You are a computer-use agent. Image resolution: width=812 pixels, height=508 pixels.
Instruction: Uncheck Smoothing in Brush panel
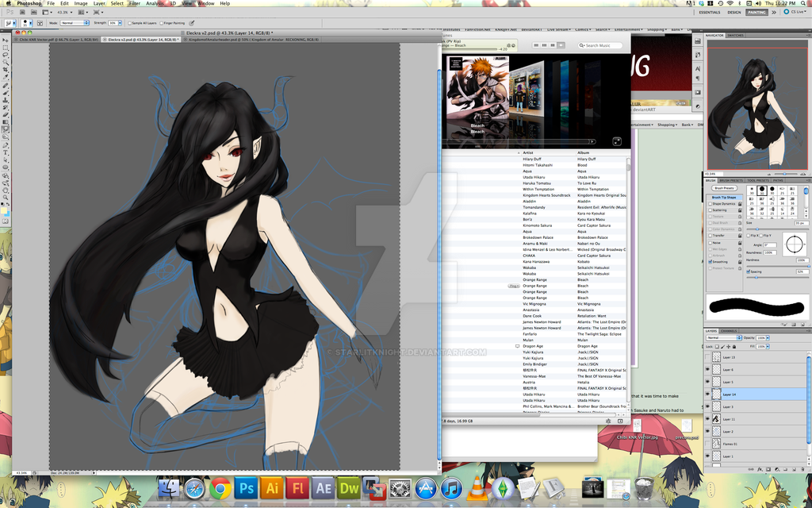710,262
